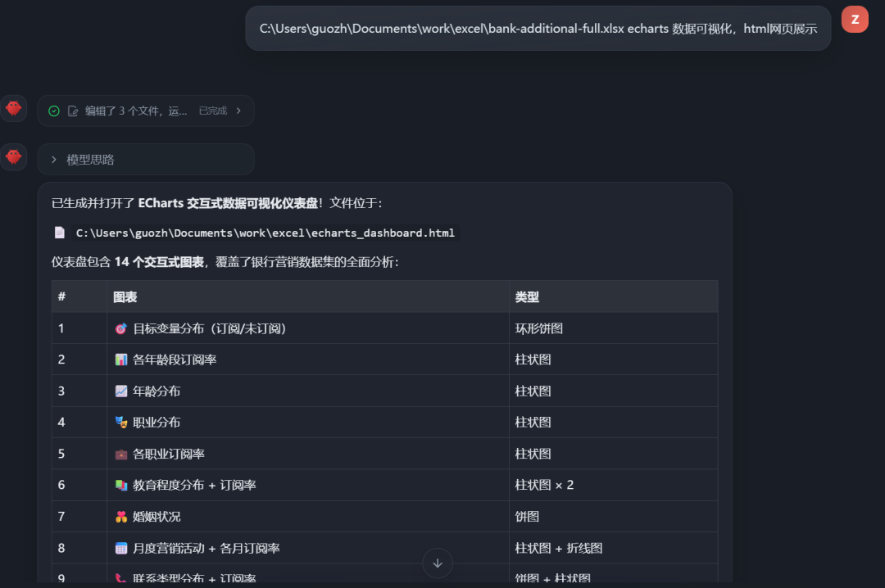
Task: Click the 婚姻状况 text
Action: click(x=157, y=516)
